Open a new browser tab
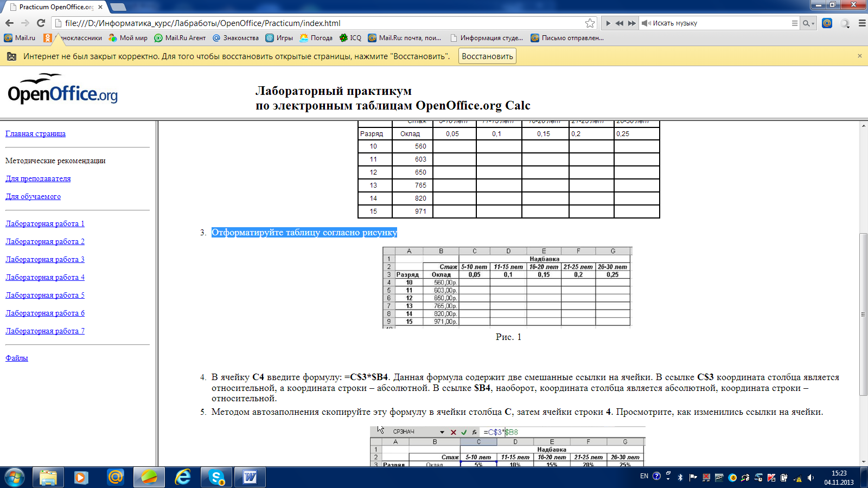The image size is (868, 488). [x=118, y=7]
